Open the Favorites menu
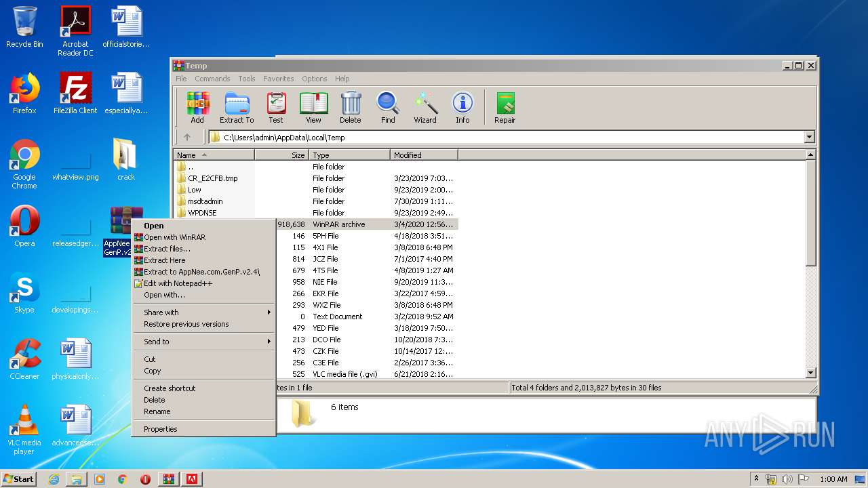The width and height of the screenshot is (868, 488). (x=279, y=79)
